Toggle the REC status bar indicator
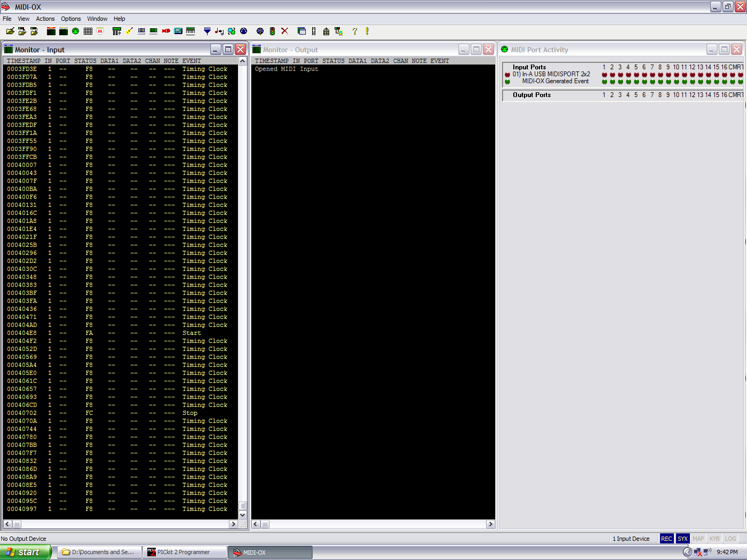This screenshot has width=747, height=560. click(x=666, y=539)
